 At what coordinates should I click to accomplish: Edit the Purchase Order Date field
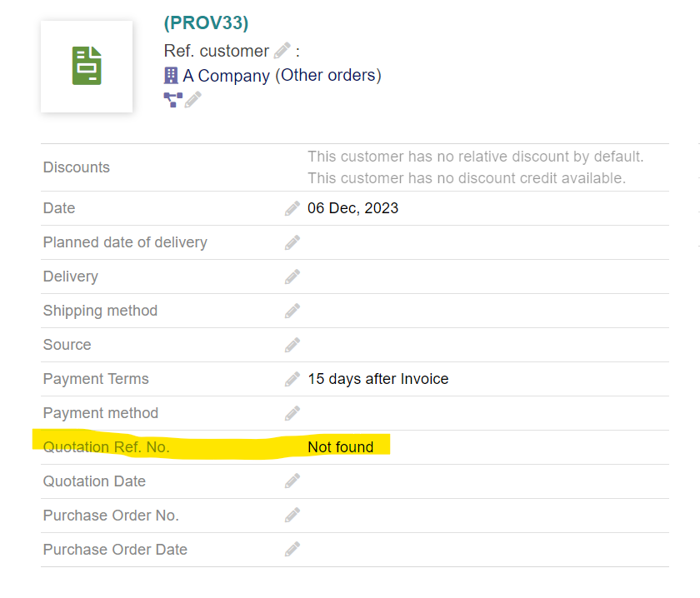[x=292, y=550]
